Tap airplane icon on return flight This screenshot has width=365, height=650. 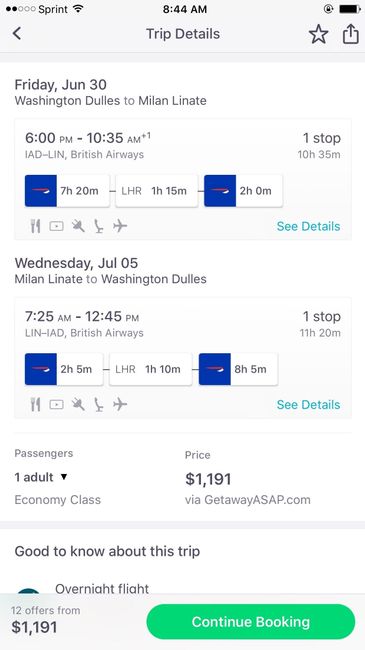click(x=120, y=404)
